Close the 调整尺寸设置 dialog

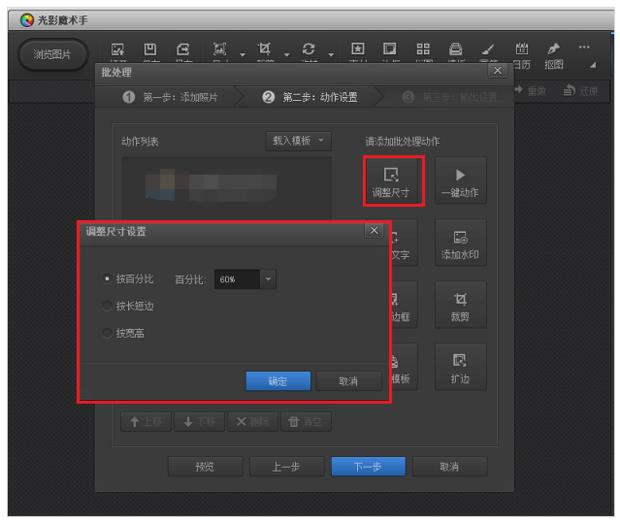[x=374, y=231]
